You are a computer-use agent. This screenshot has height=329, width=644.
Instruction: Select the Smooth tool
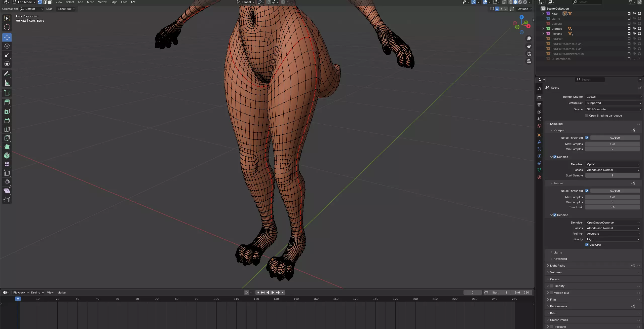coord(7,164)
